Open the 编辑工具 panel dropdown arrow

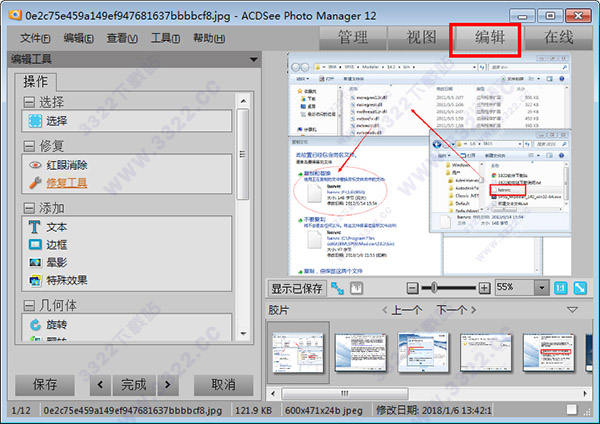pyautogui.click(x=253, y=60)
